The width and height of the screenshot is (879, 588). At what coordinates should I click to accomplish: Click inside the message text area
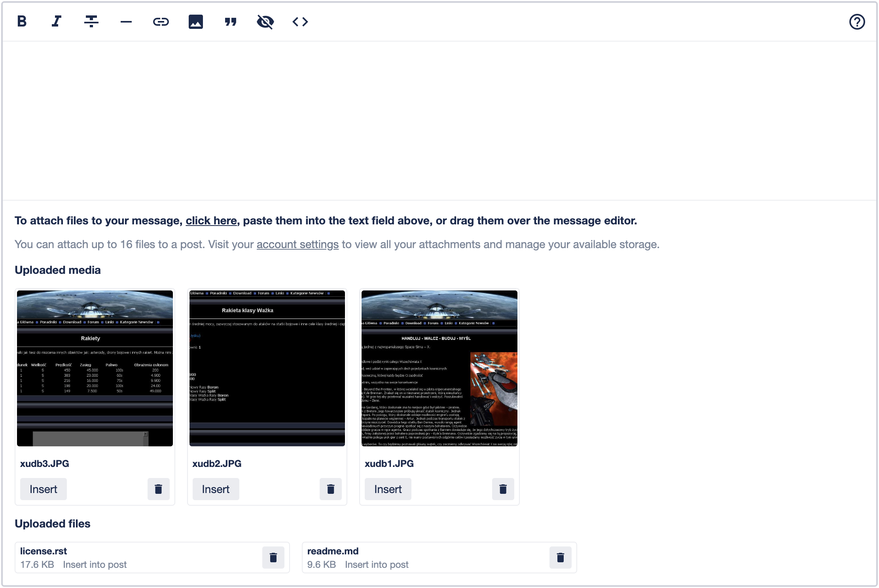coord(439,121)
